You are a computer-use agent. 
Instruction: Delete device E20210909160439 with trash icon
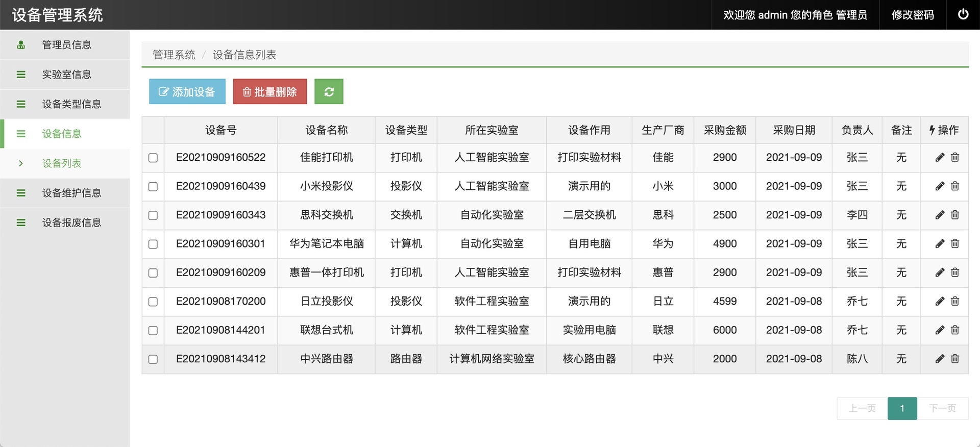point(955,186)
